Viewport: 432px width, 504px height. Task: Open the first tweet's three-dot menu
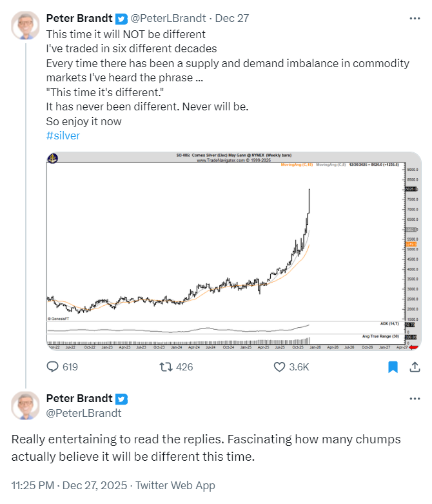coord(415,18)
